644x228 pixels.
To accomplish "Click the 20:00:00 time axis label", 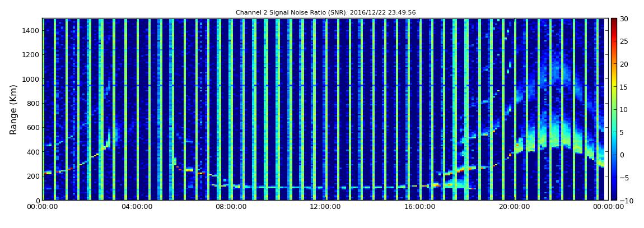I will tap(514, 207).
